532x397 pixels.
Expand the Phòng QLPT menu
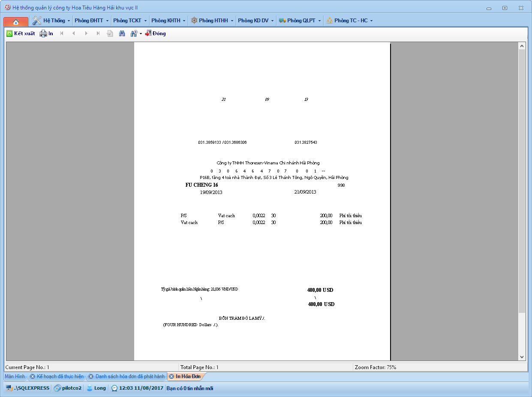tap(300, 21)
